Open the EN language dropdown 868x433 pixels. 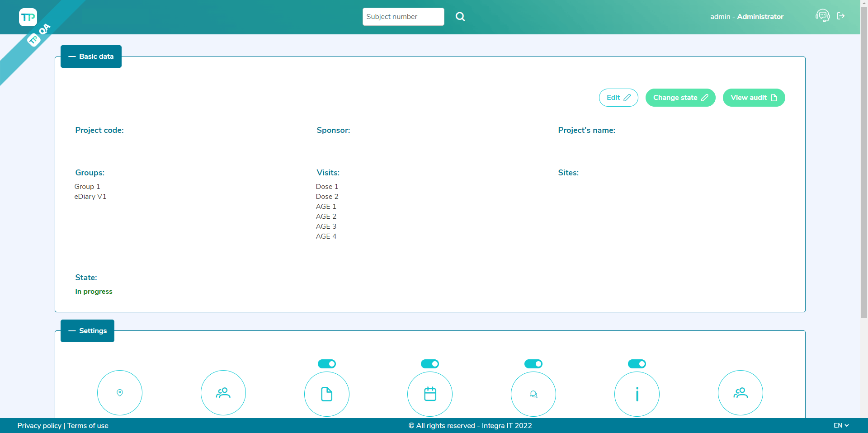841,425
